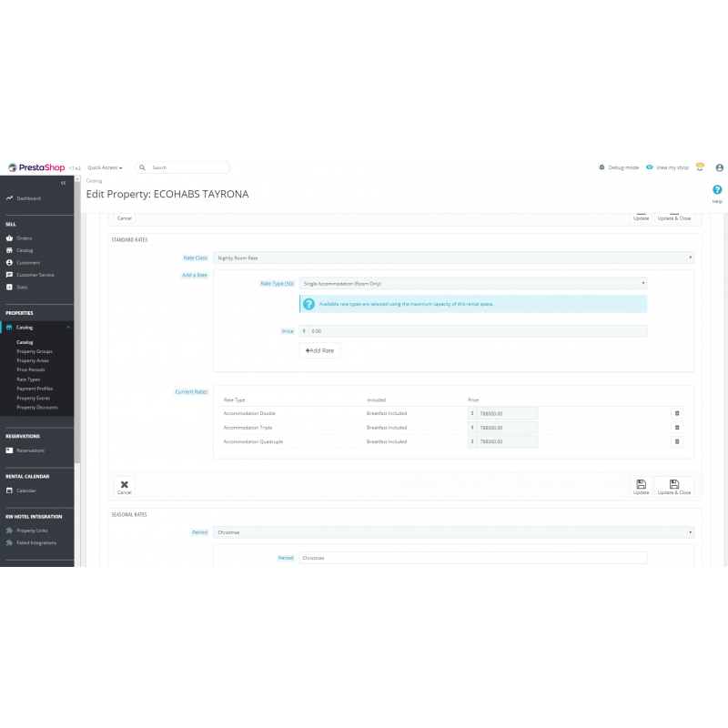The image size is (728, 728).
Task: Select Price Periods submenu item
Action: (31, 370)
